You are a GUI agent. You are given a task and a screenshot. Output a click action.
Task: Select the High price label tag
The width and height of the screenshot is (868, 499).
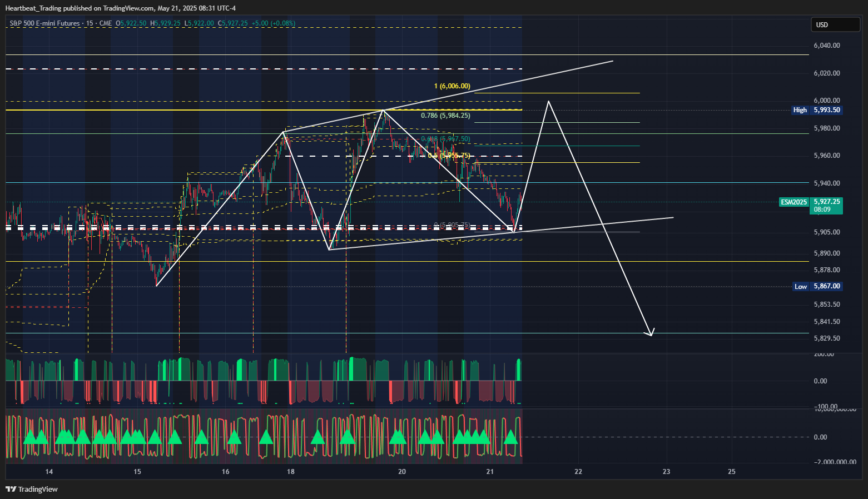click(x=800, y=110)
